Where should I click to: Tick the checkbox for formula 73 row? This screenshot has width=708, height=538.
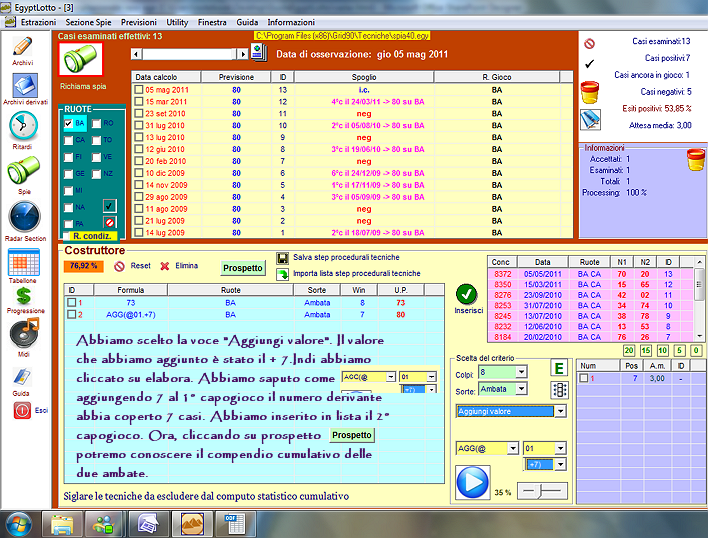[71, 302]
